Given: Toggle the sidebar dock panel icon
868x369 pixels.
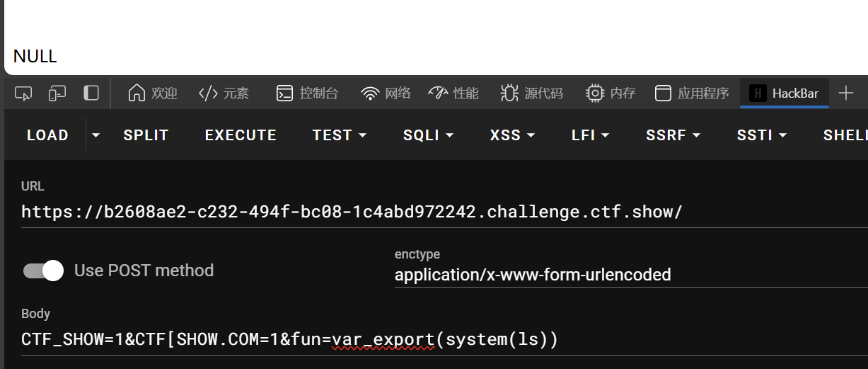Looking at the screenshot, I should tap(91, 93).
